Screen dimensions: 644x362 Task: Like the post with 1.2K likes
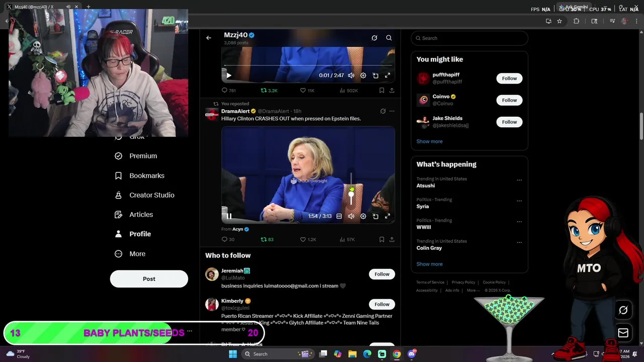pos(308,239)
